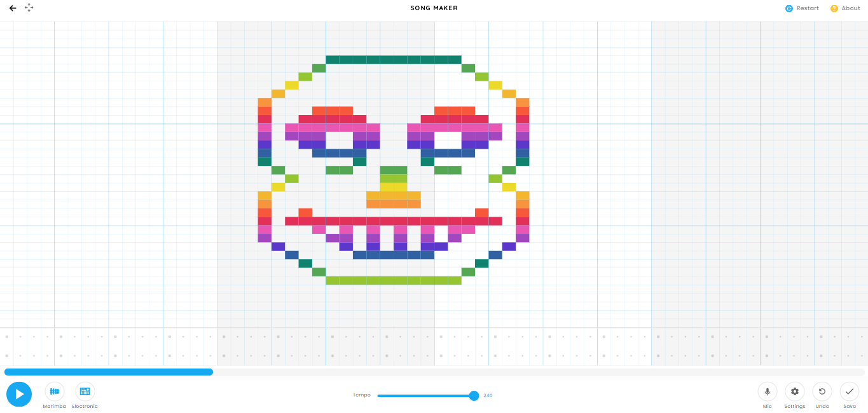
Task: Select the Marimba instrument icon
Action: click(x=54, y=390)
